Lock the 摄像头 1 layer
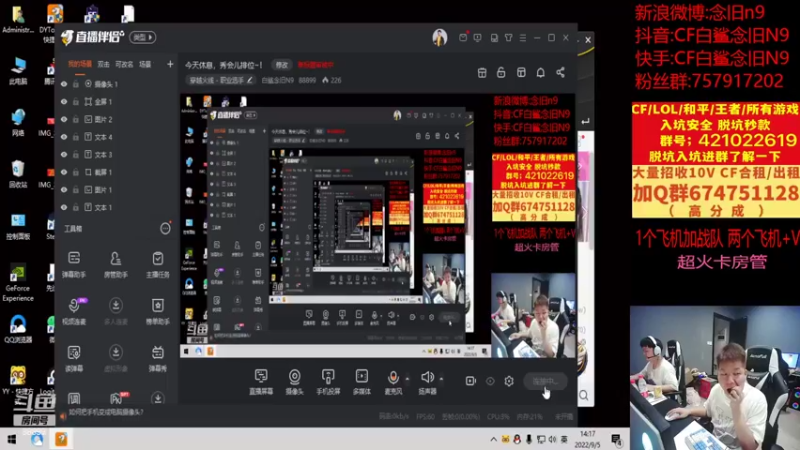Image resolution: width=800 pixels, height=450 pixels. pos(76,84)
